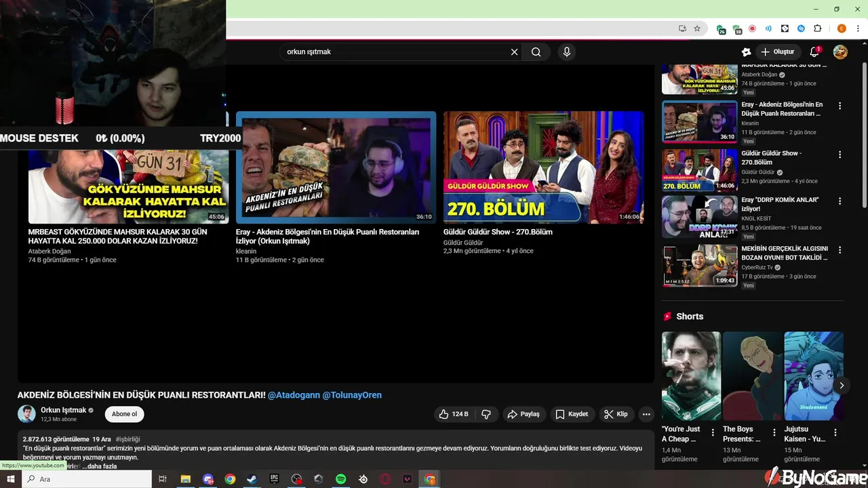The height and width of the screenshot is (488, 868).
Task: Create a clip with Klip button
Action: (616, 414)
